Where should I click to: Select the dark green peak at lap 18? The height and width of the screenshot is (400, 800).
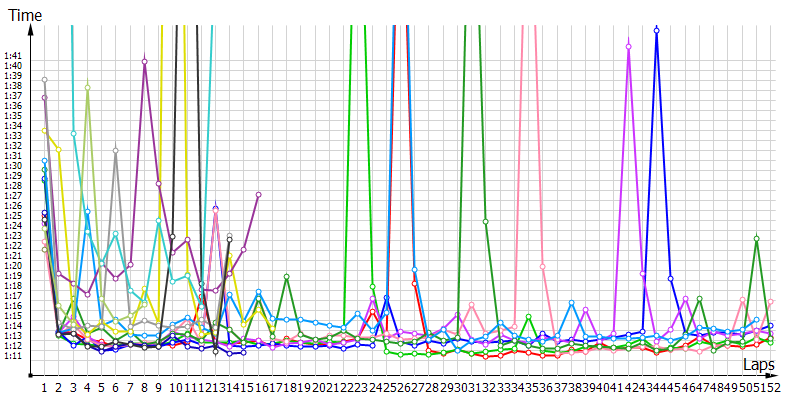[287, 276]
